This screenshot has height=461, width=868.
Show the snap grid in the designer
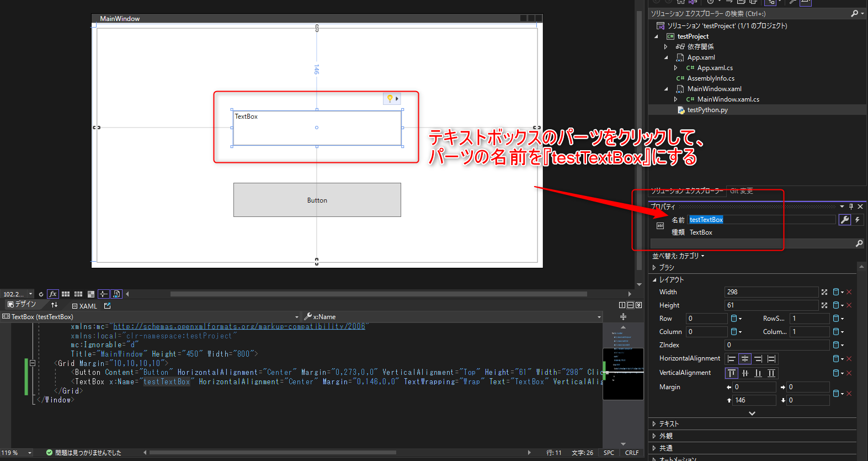[66, 294]
